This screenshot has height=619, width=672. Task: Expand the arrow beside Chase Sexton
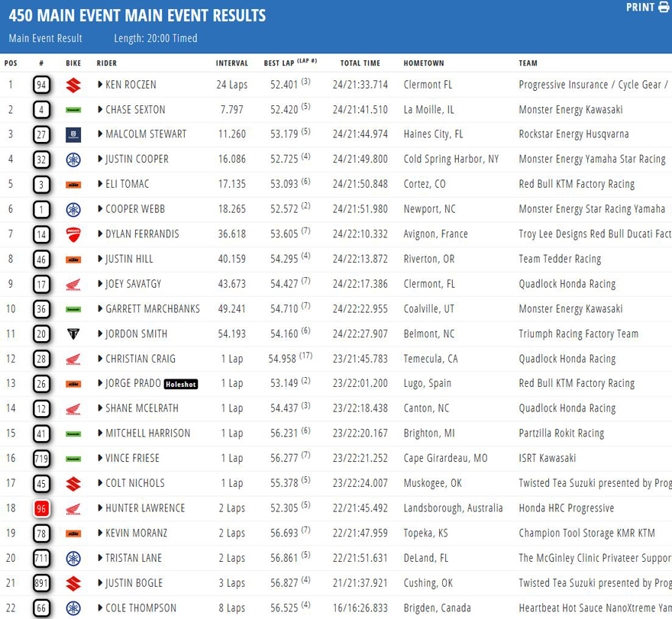pyautogui.click(x=100, y=110)
